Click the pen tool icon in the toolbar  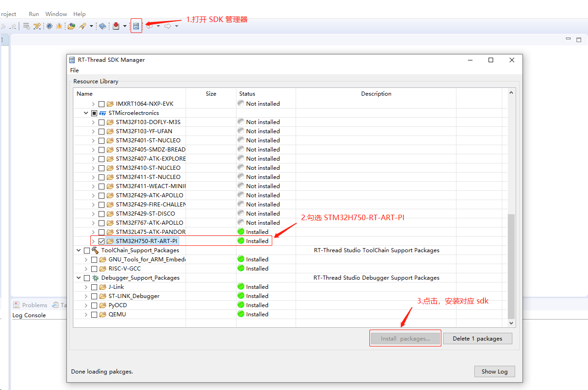pos(82,26)
